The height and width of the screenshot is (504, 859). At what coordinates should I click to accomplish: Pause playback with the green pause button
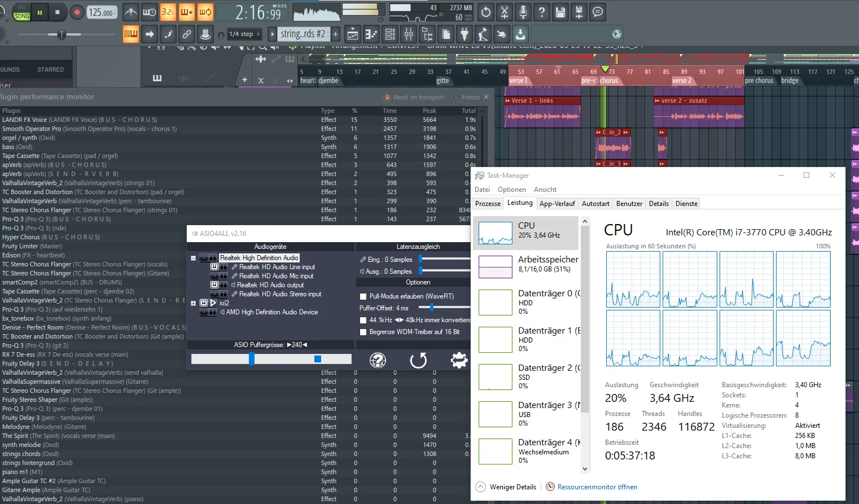pyautogui.click(x=40, y=12)
